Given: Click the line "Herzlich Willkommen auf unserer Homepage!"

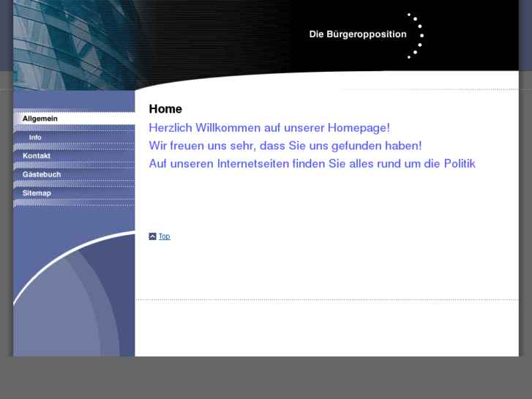Looking at the screenshot, I should [x=269, y=127].
